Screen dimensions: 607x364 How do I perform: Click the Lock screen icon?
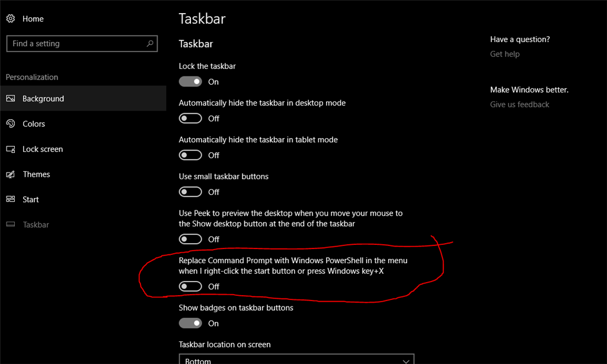[x=11, y=149]
